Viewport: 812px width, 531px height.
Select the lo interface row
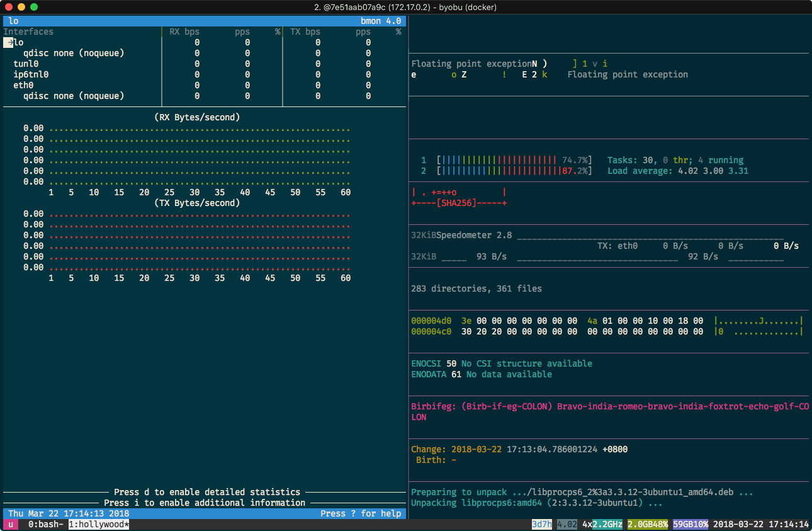pyautogui.click(x=205, y=42)
